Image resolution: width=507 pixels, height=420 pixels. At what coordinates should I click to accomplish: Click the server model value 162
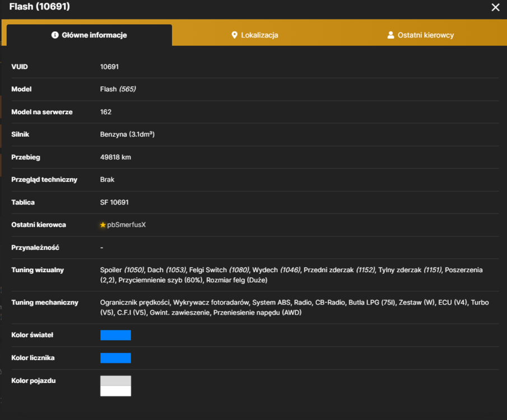(x=106, y=112)
